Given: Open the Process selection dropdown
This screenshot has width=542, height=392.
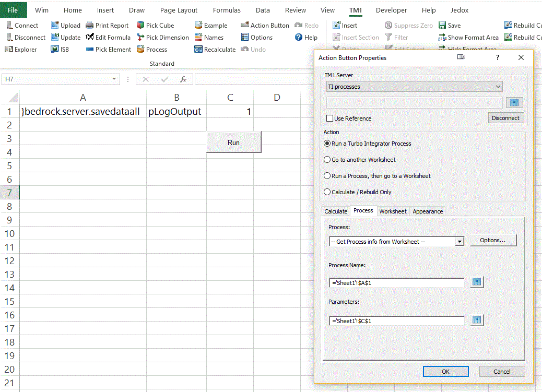Looking at the screenshot, I should 459,242.
